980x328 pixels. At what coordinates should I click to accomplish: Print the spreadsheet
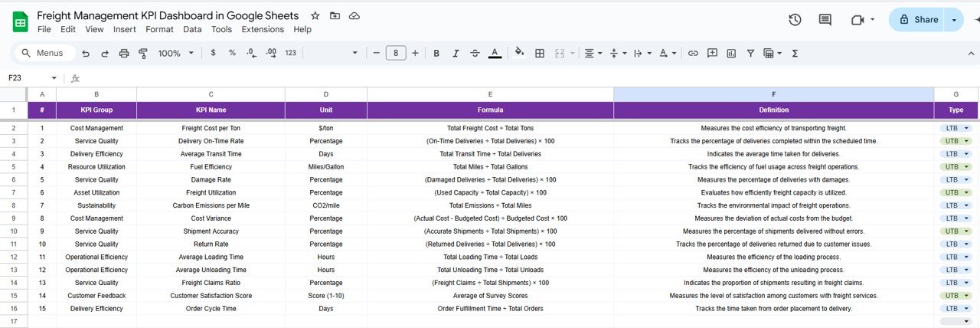[123, 53]
